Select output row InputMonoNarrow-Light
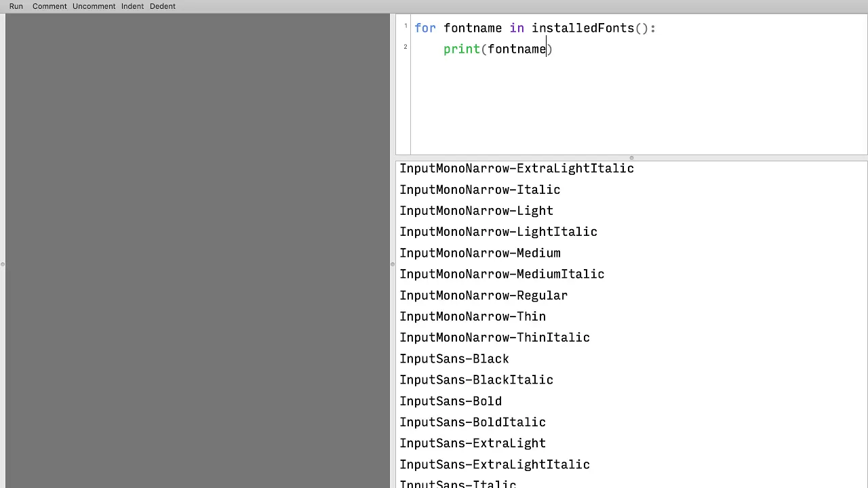868x488 pixels. [477, 211]
